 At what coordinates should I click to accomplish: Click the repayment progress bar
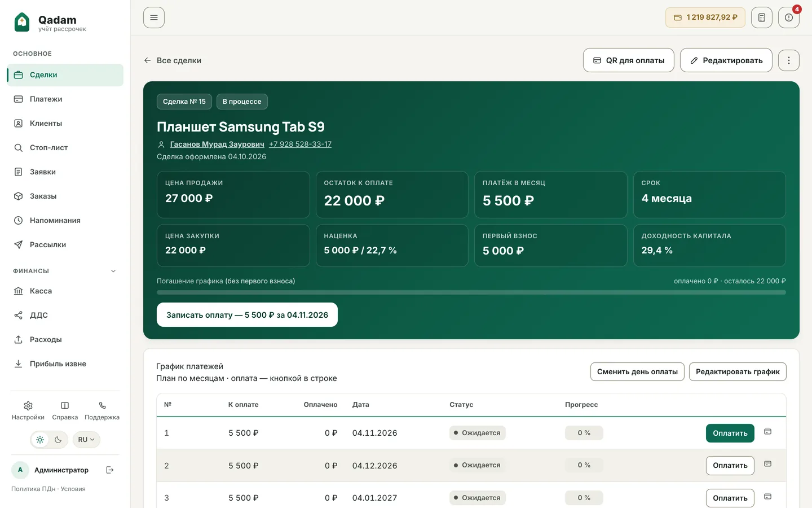pyautogui.click(x=471, y=292)
